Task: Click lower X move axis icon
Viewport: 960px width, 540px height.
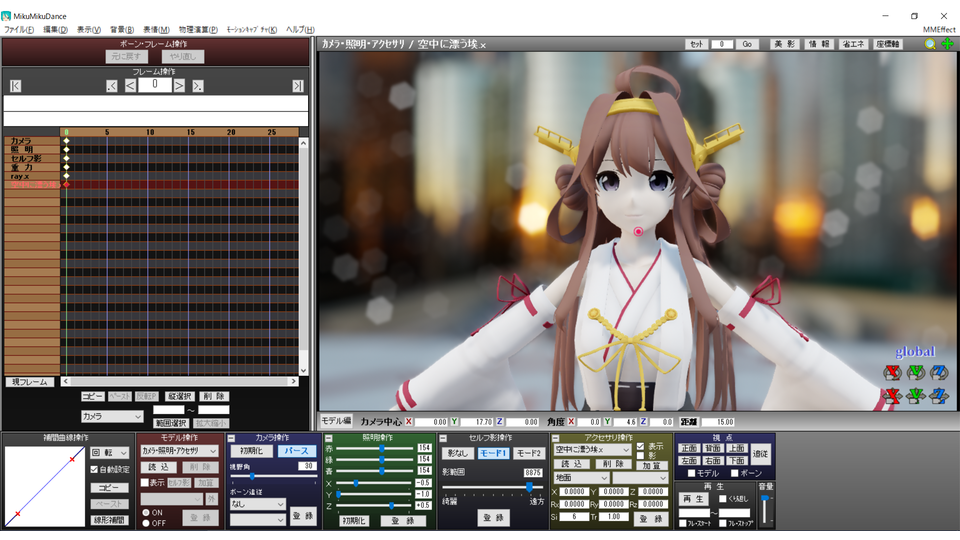Action: [x=893, y=396]
